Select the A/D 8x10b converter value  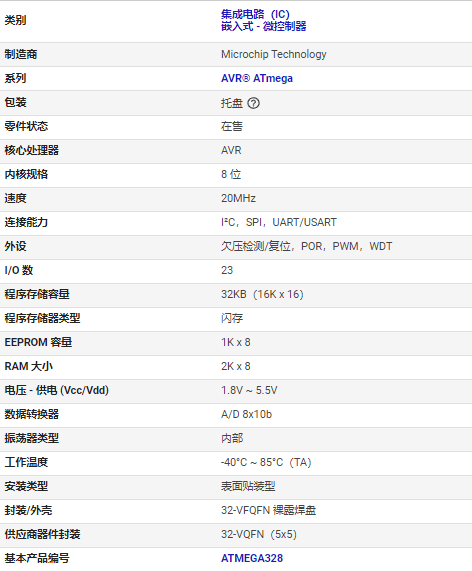pos(247,414)
